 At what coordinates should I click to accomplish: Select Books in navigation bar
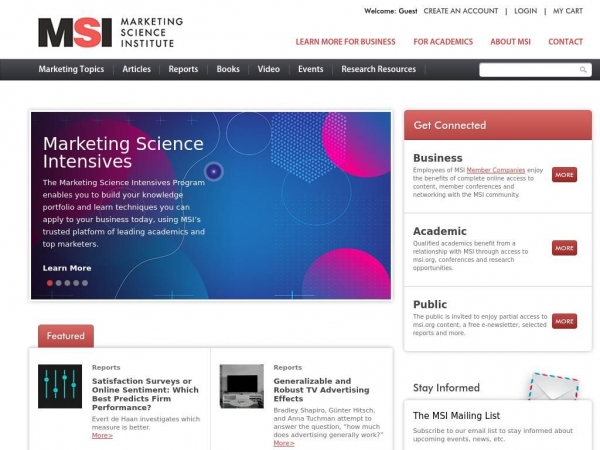tap(228, 69)
